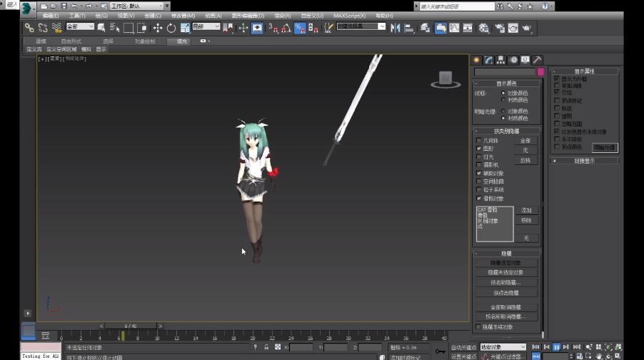Click the Bind to Space Warp icon
Image resolution: width=644 pixels, height=360 pixels.
pos(56,28)
